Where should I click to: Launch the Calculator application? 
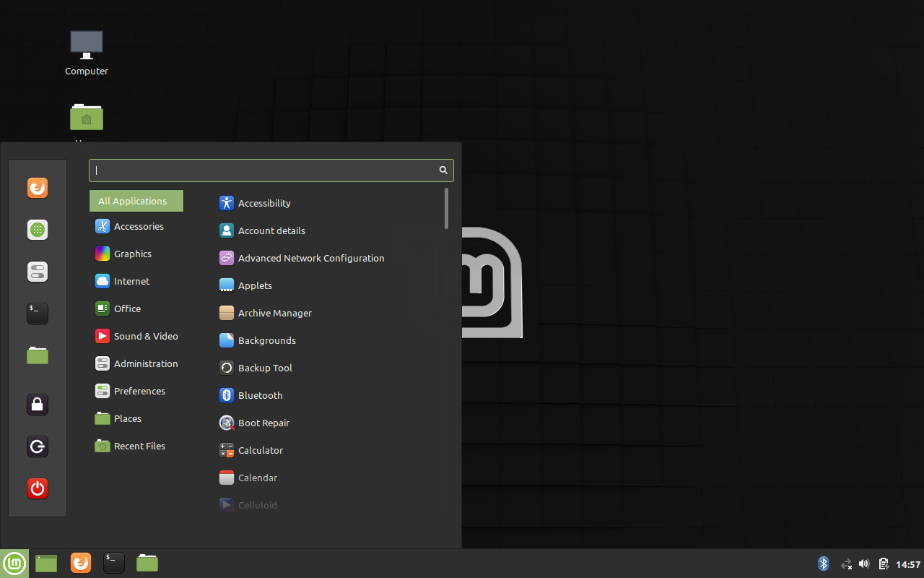(260, 450)
